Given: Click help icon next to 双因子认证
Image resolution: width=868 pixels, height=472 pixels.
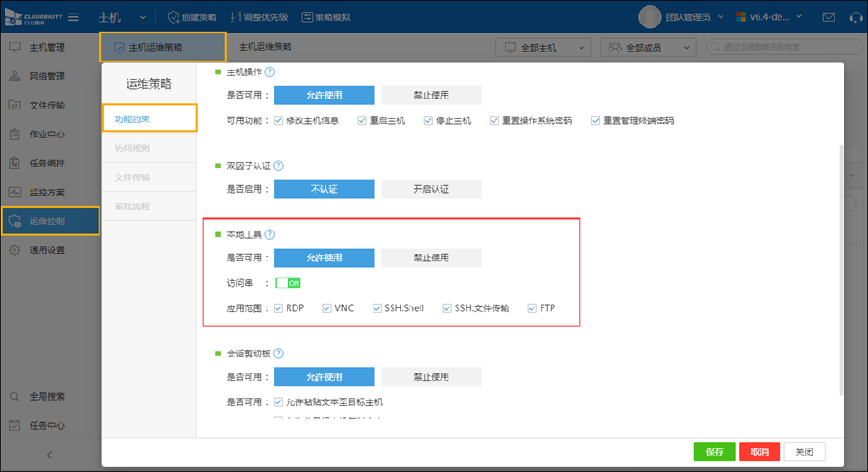Looking at the screenshot, I should pos(278,166).
